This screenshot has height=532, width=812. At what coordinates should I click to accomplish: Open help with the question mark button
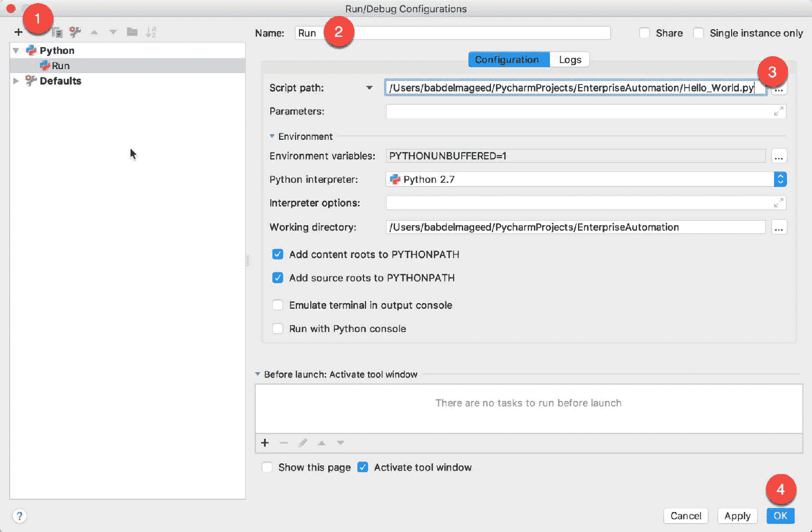[x=19, y=516]
